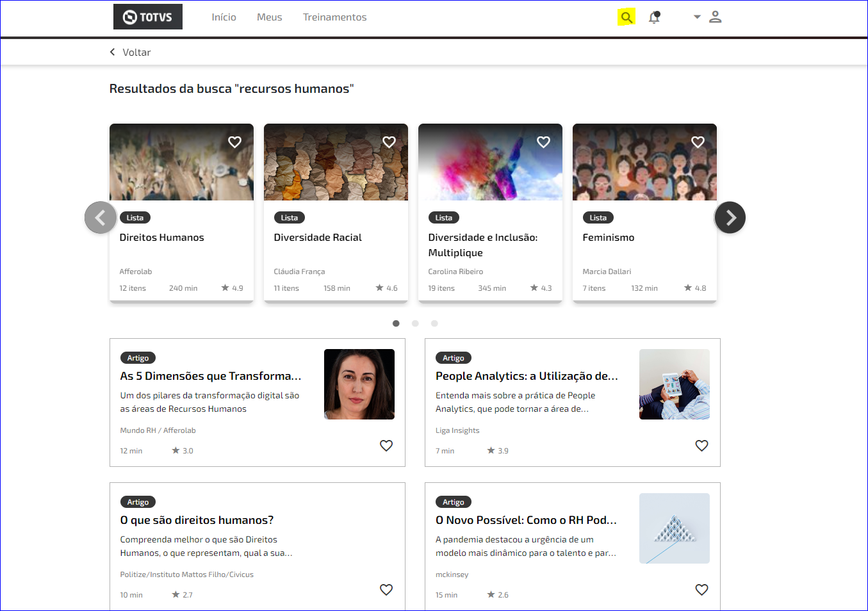Click the back chevron beside Voltar

[113, 52]
